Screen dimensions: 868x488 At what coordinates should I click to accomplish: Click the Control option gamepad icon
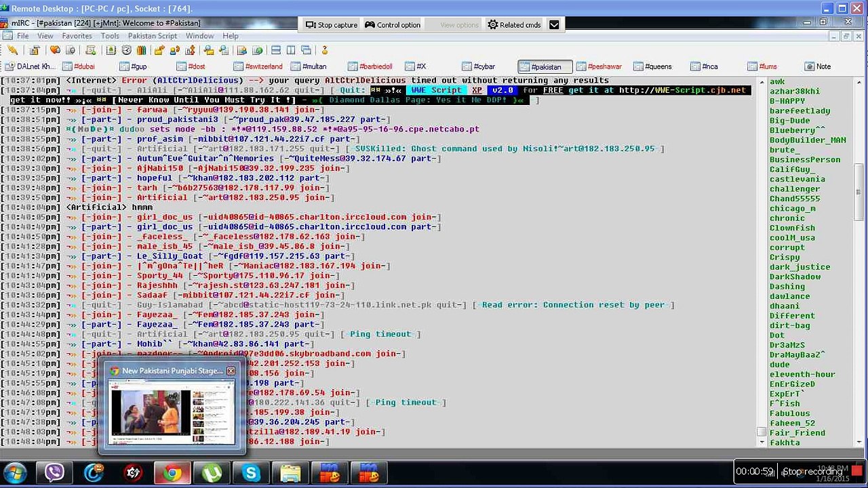pos(370,25)
